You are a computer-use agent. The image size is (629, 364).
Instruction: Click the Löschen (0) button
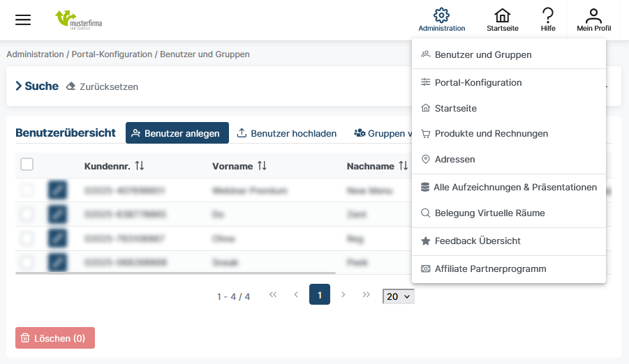pyautogui.click(x=55, y=338)
